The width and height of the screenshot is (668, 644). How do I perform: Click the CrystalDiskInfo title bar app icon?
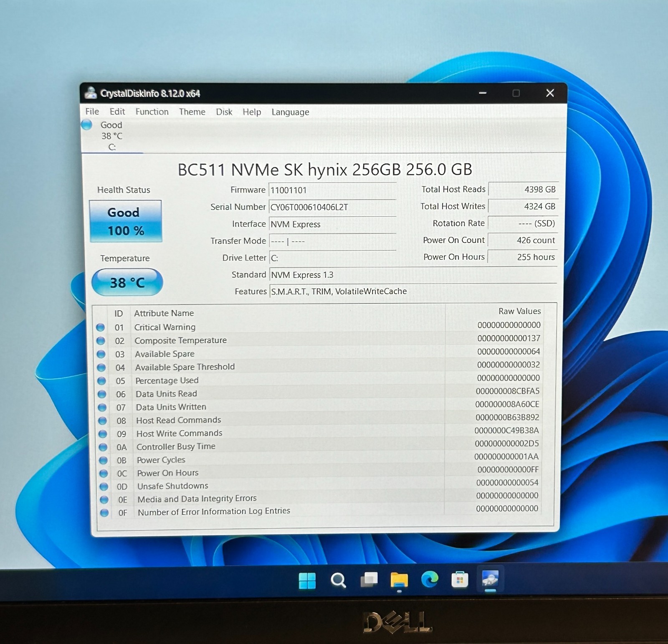tap(91, 93)
